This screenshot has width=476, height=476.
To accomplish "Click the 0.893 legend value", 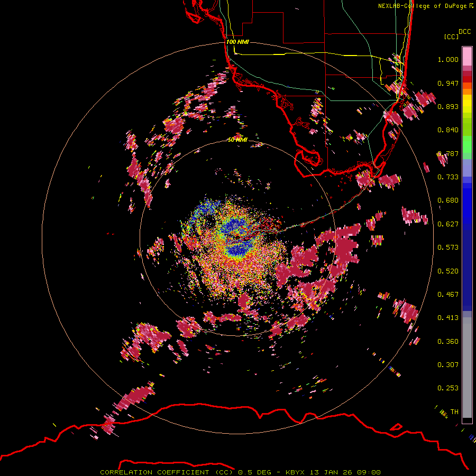I will [448, 106].
